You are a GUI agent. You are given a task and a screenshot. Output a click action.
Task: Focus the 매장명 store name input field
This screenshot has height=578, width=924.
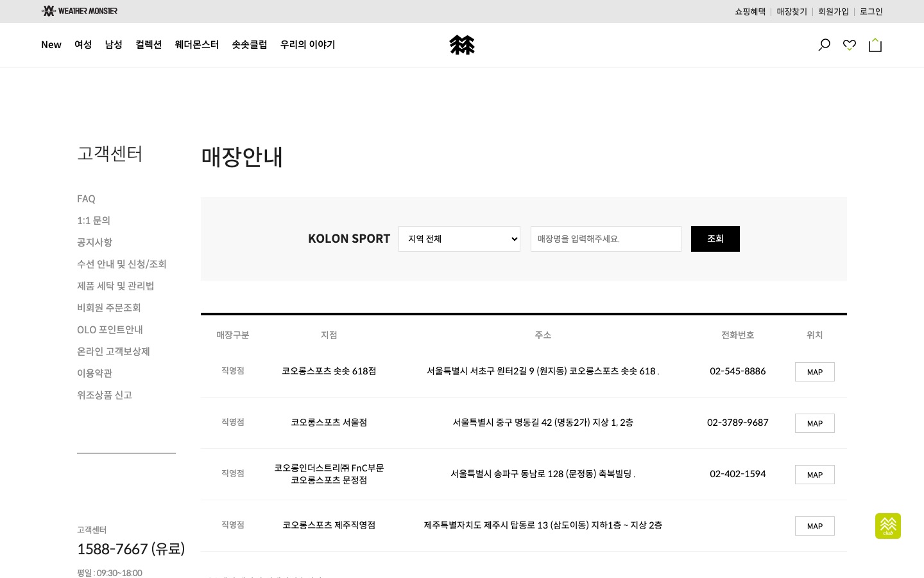(606, 239)
